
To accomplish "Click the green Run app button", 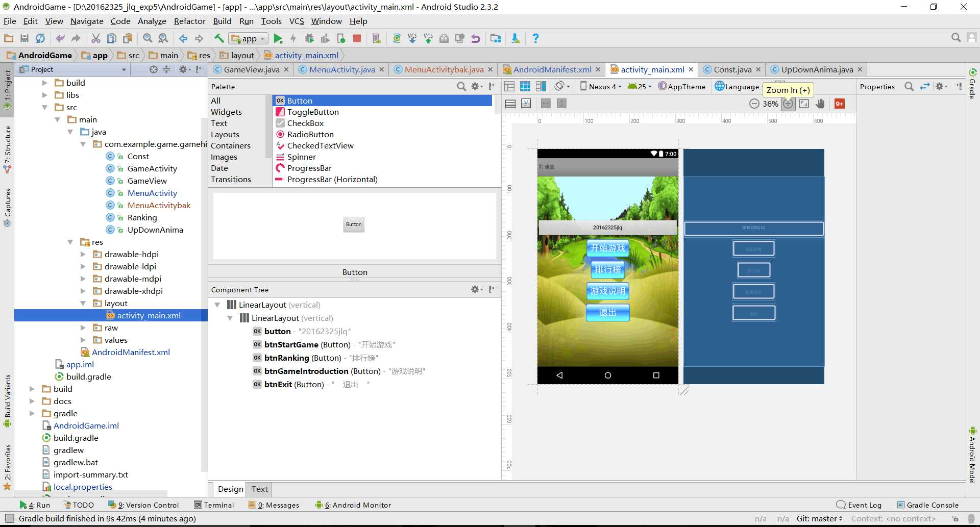I will click(x=278, y=38).
